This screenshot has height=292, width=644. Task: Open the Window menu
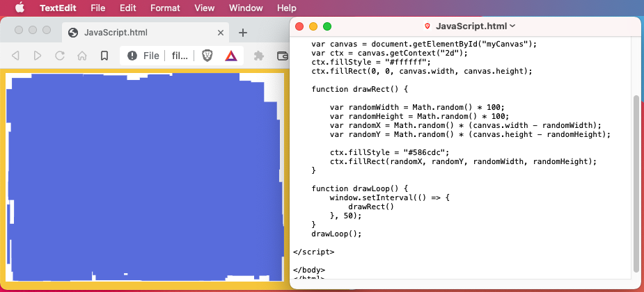click(x=246, y=8)
